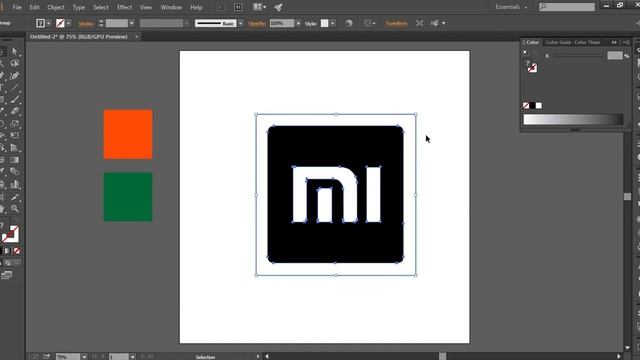Select the Lasso tool
The height and width of the screenshot is (360, 640).
pyautogui.click(x=15, y=63)
